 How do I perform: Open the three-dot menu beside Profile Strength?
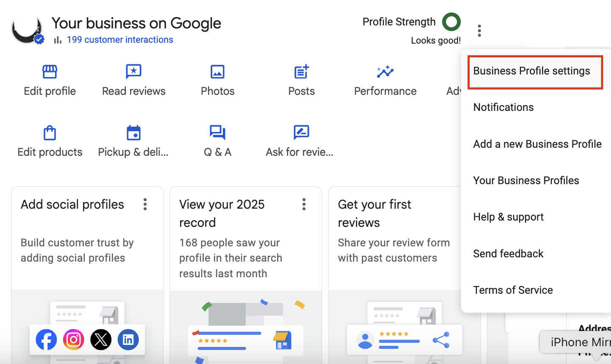coord(479,30)
